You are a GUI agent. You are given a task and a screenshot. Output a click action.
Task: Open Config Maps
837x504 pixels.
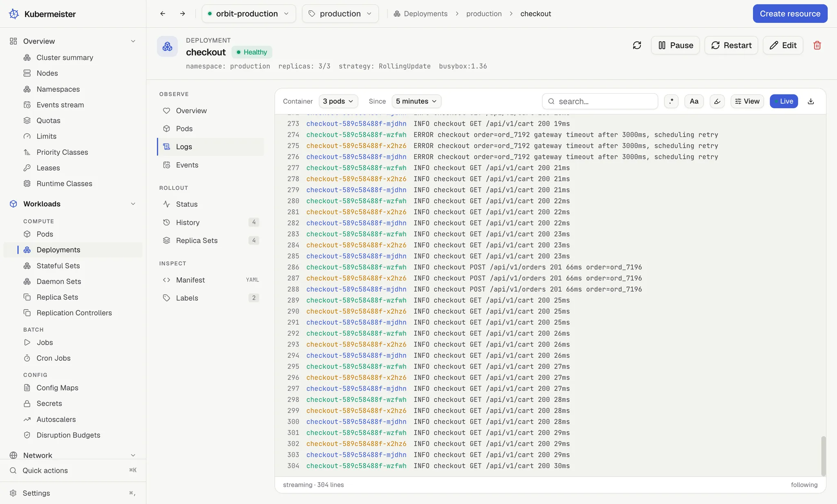pyautogui.click(x=57, y=388)
